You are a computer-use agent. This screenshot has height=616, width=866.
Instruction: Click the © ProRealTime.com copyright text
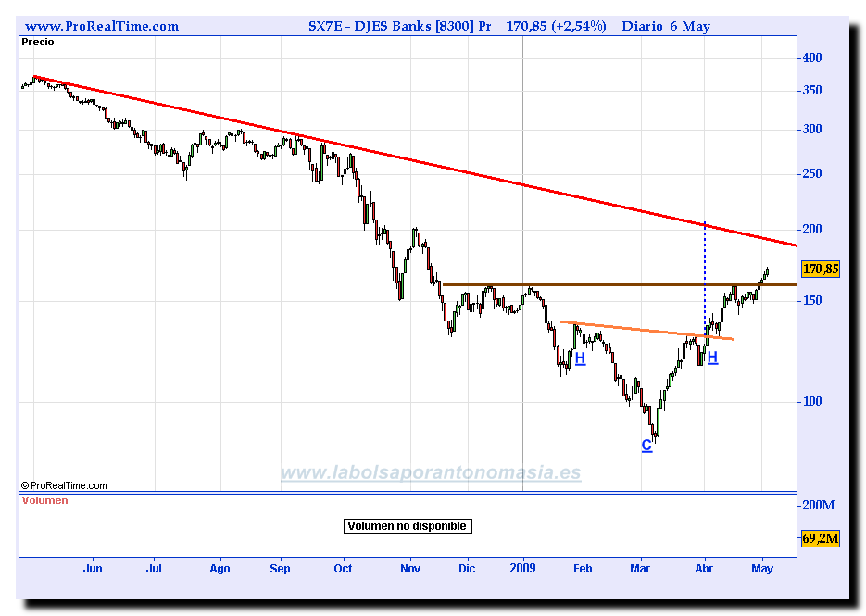[x=64, y=485]
